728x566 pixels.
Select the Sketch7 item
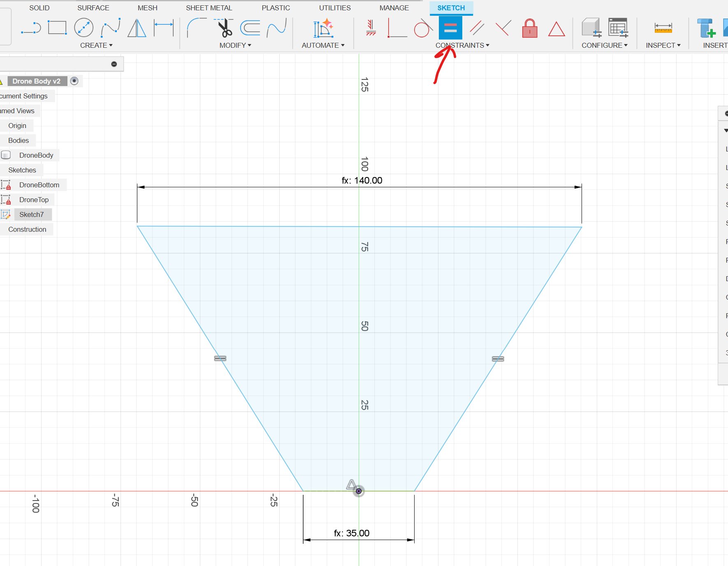tap(31, 214)
